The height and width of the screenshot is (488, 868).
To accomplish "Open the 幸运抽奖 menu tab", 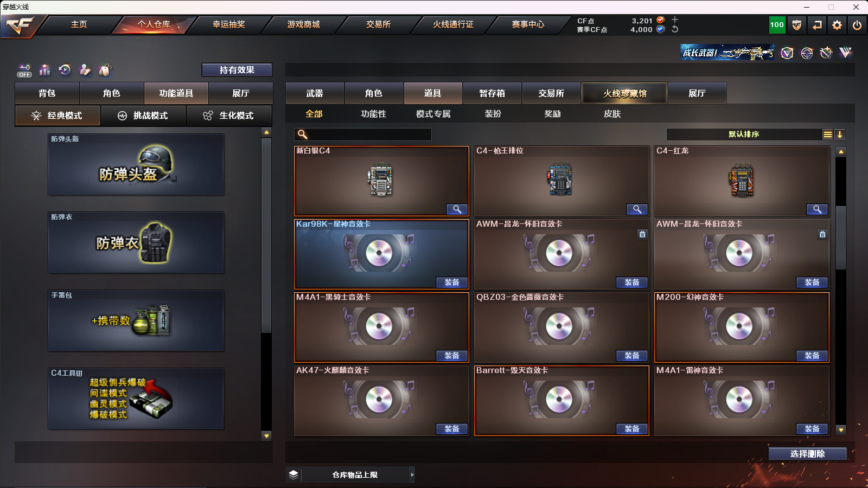I will click(228, 24).
